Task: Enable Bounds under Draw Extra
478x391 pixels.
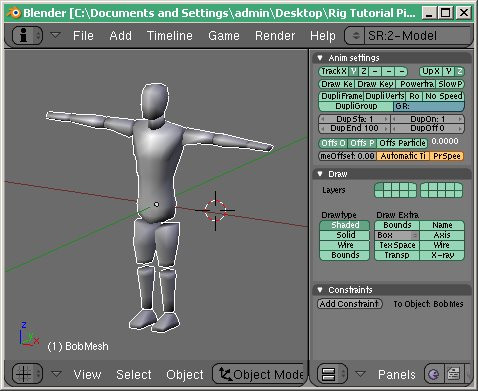Action: point(397,225)
